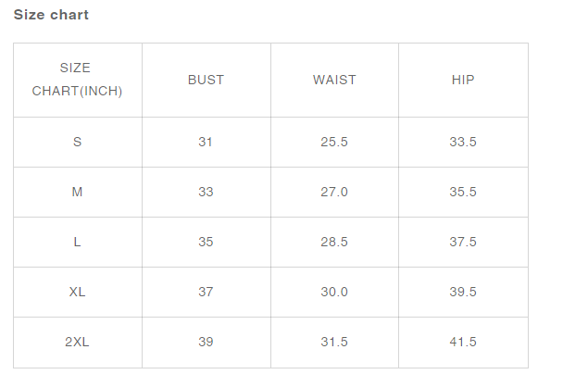Click the bust value 39
Viewport: 588px width, 387px height.
pos(206,342)
